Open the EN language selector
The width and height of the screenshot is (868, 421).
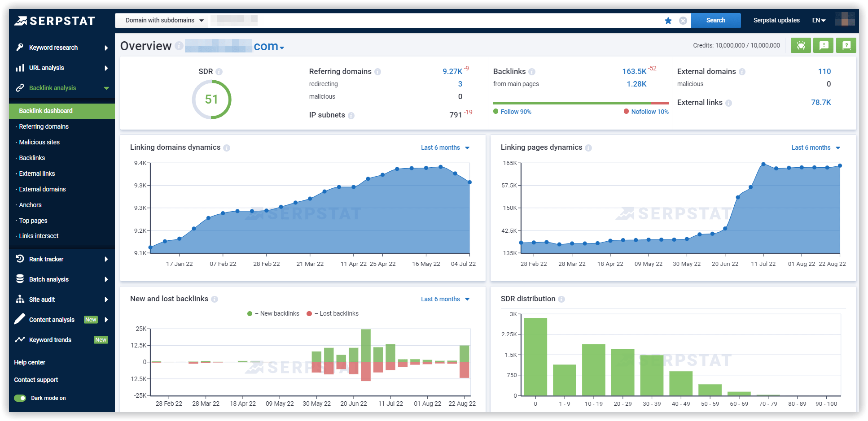point(819,20)
